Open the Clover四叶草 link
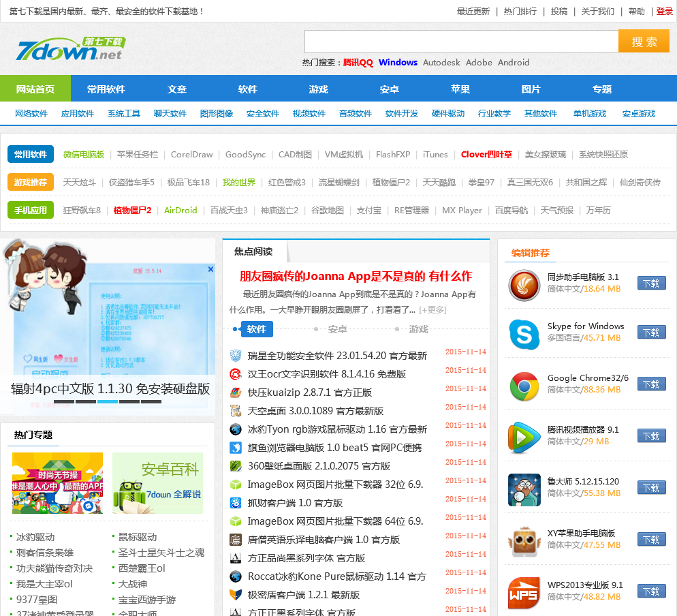This screenshot has height=616, width=677. [x=486, y=154]
